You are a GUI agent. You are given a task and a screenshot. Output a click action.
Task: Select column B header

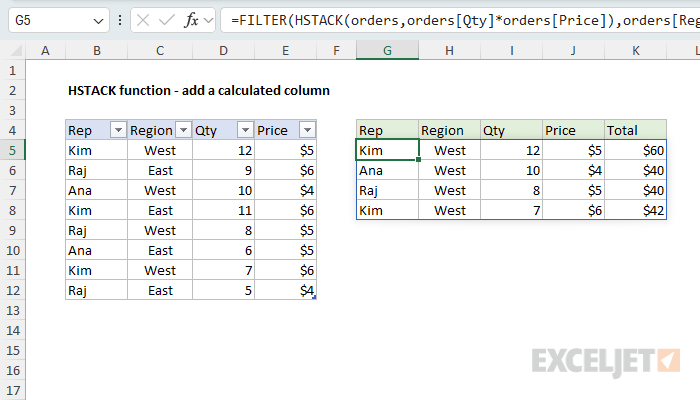click(x=96, y=50)
